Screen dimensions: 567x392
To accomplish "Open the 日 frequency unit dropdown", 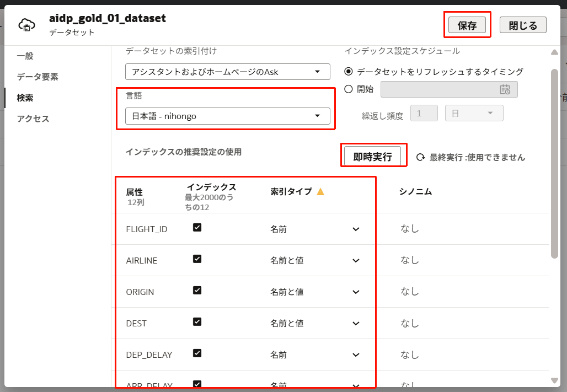I will pos(474,113).
